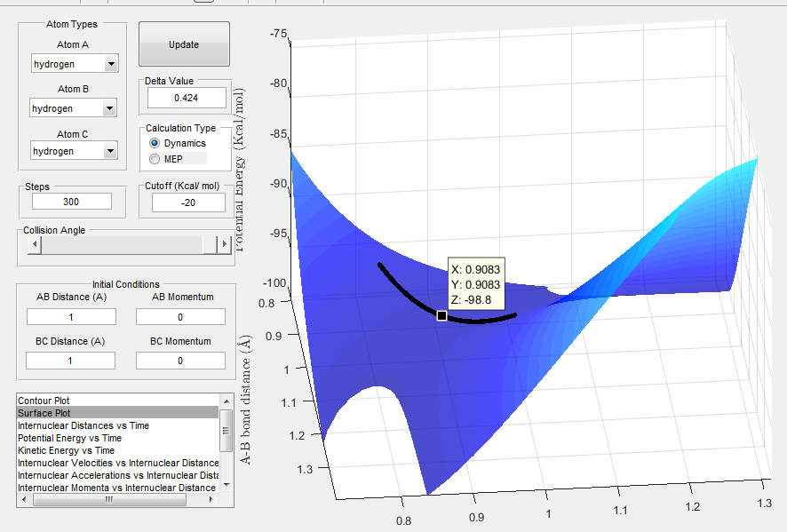
Task: Open the Atom B hydrogen dropdown
Action: click(73, 107)
